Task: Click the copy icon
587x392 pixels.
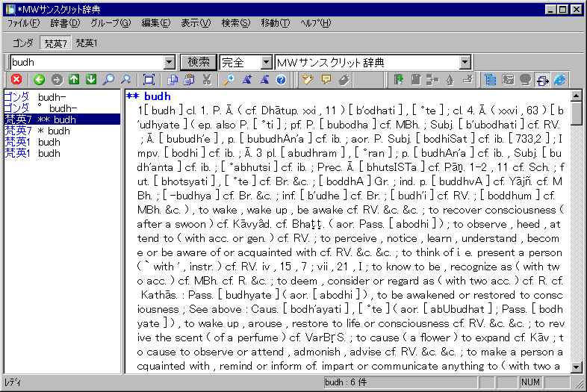Action: (173, 79)
